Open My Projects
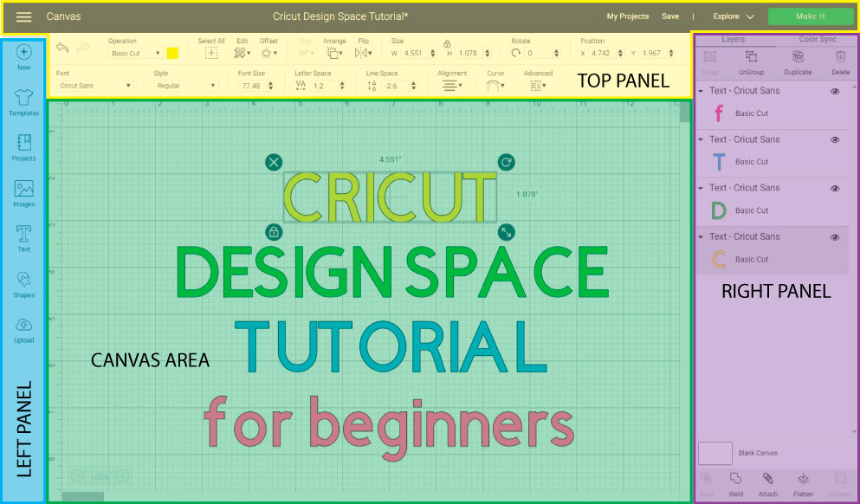 coord(627,16)
